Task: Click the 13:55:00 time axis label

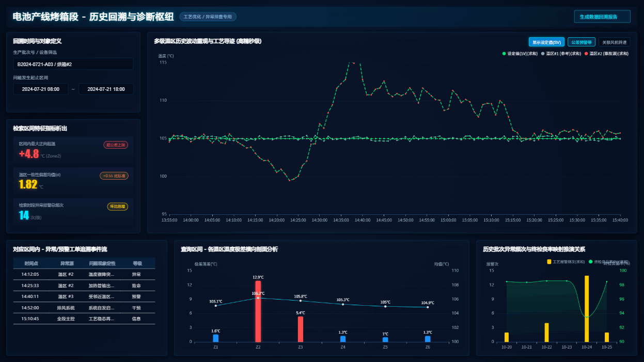Action: click(x=169, y=220)
